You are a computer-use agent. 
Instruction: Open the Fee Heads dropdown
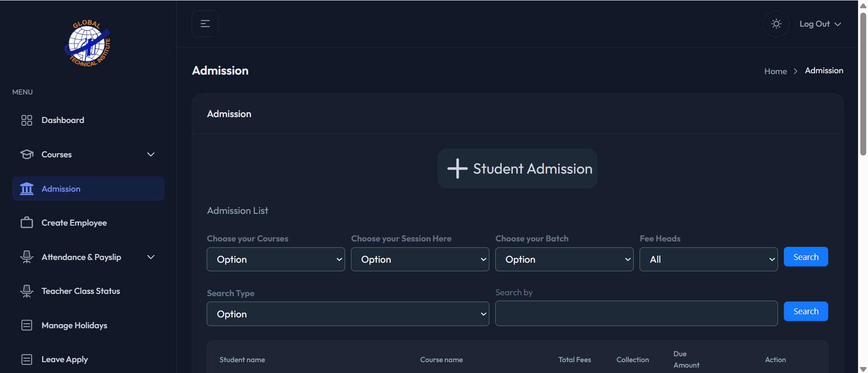(708, 260)
